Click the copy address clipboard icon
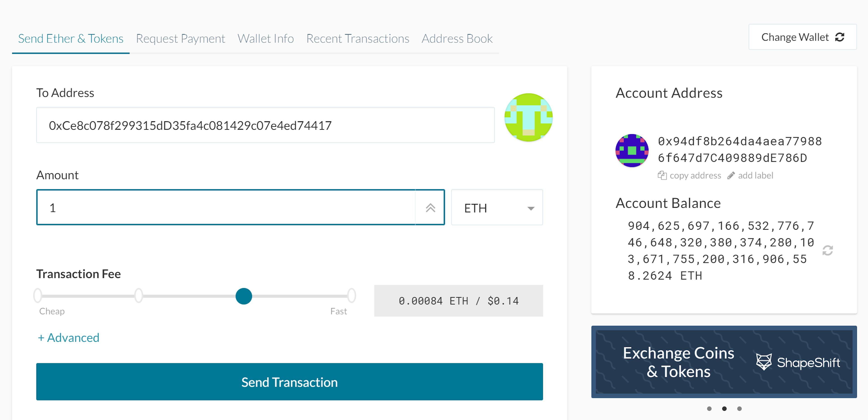The width and height of the screenshot is (868, 420). coord(662,175)
